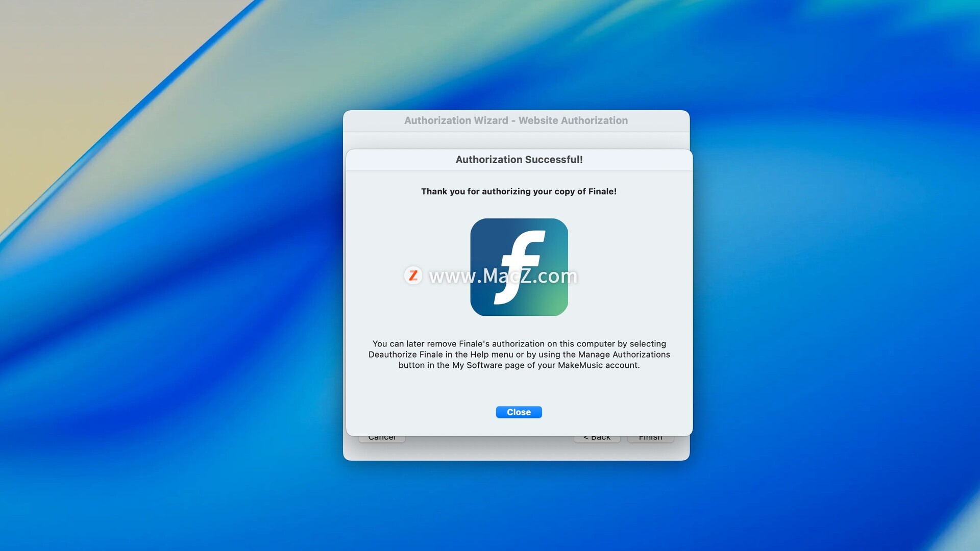Image resolution: width=980 pixels, height=551 pixels.
Task: Click the Manage Authorizations phrase in text
Action: pos(624,355)
